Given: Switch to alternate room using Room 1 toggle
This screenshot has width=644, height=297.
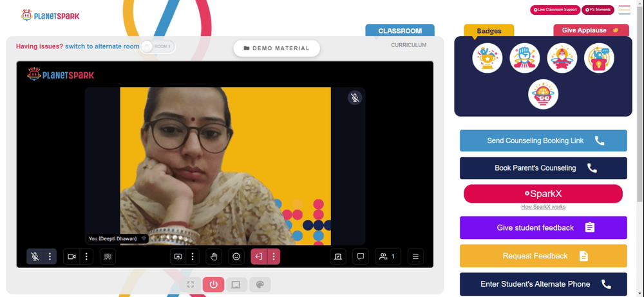Looking at the screenshot, I should (x=158, y=46).
